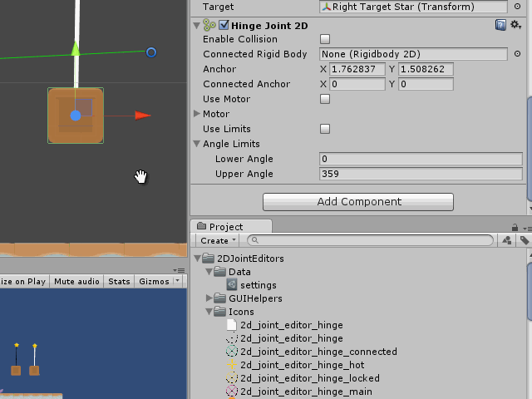Select 2d_joint_editor_hinge with dashed circle icon

pyautogui.click(x=292, y=338)
